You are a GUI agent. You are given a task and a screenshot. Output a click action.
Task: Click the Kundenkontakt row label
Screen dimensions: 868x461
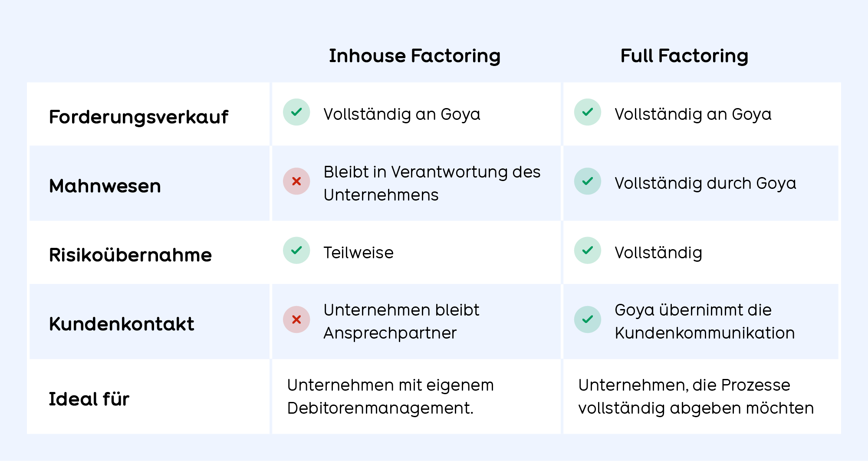tap(122, 324)
